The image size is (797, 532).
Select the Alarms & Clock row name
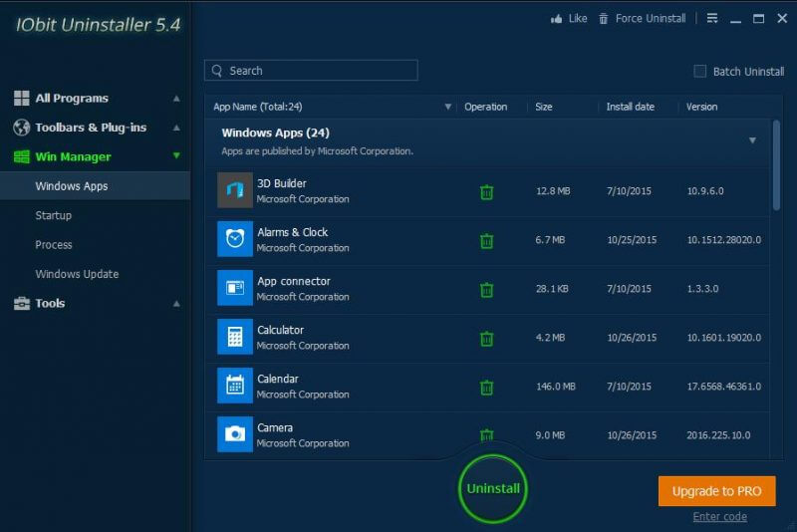click(x=292, y=232)
